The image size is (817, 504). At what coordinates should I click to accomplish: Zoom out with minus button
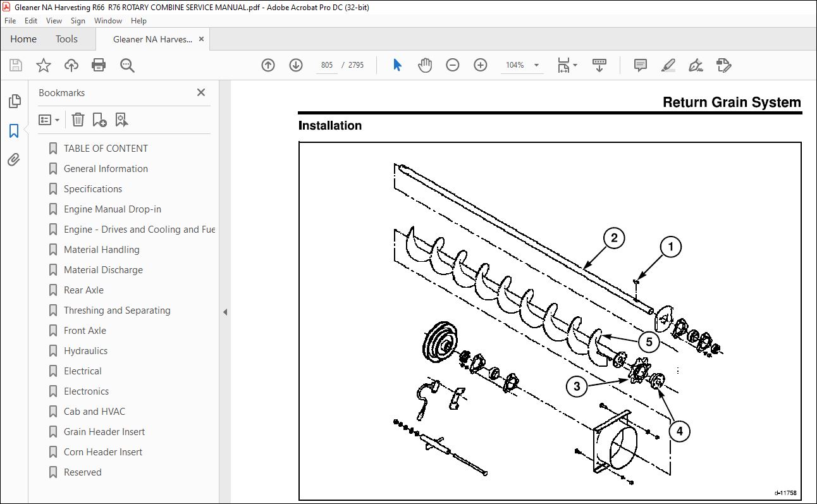[453, 65]
